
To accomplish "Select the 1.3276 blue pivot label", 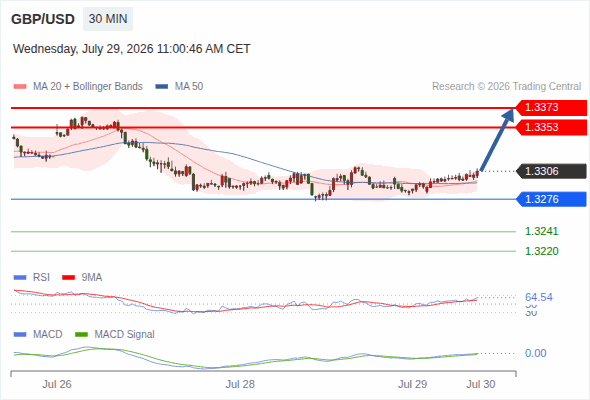I will [x=551, y=199].
